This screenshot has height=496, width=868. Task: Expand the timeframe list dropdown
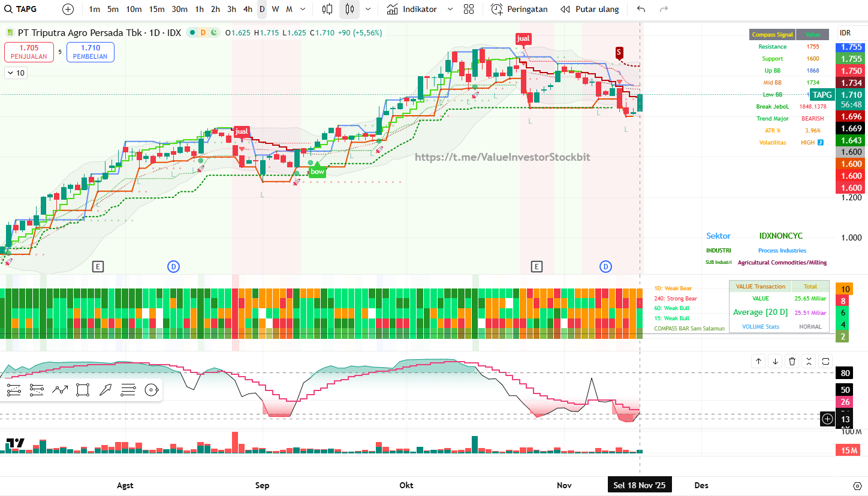coord(303,9)
